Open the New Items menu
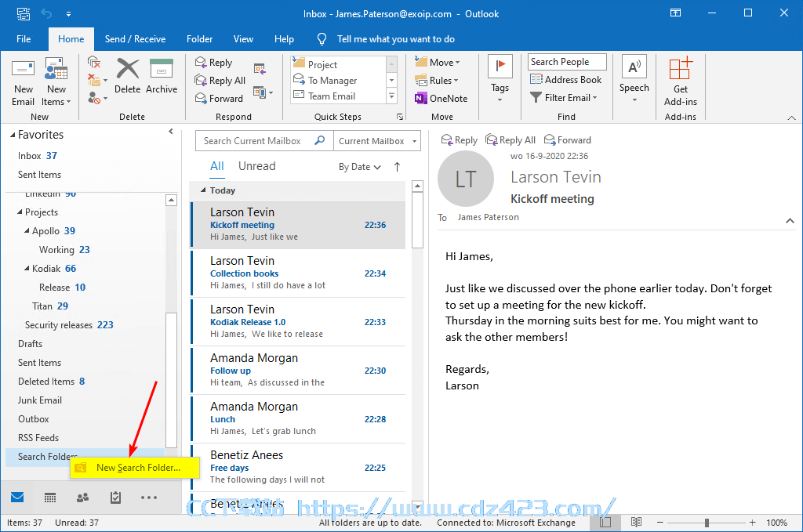This screenshot has width=803, height=532. pyautogui.click(x=56, y=81)
